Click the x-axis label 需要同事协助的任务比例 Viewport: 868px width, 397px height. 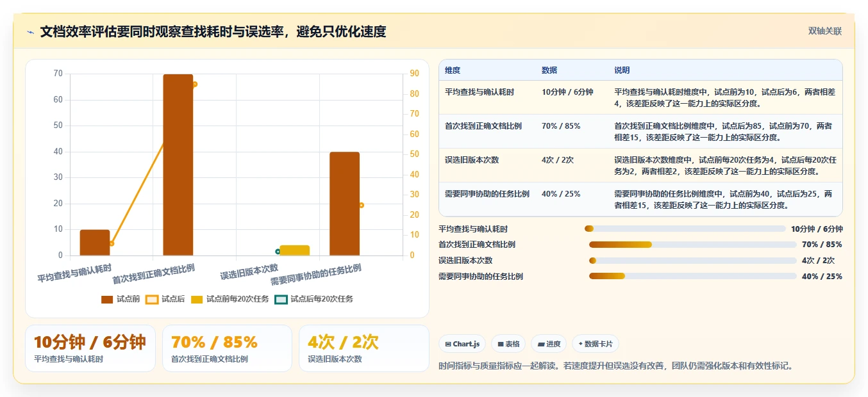(x=315, y=274)
